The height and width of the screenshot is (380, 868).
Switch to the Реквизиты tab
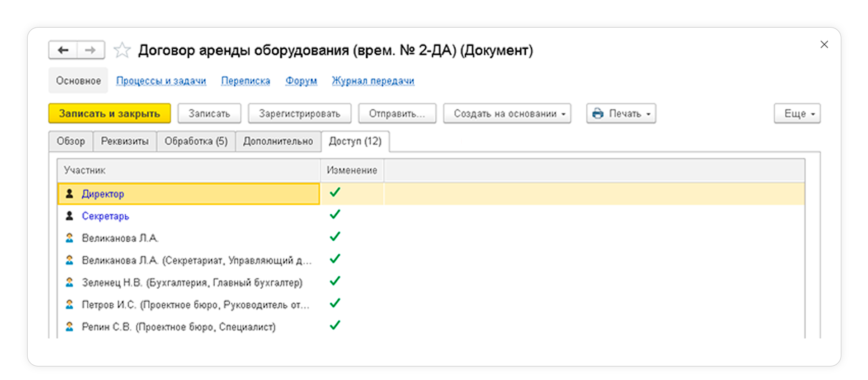point(125,141)
